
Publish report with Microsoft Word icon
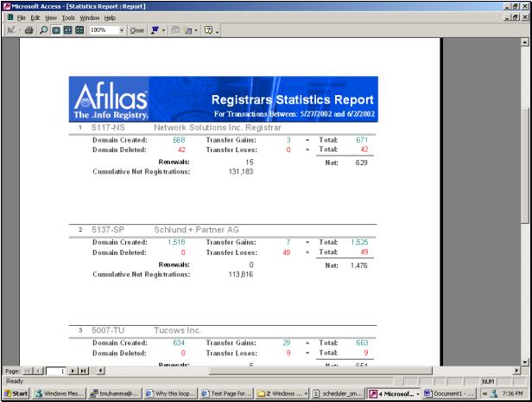pyautogui.click(x=155, y=30)
